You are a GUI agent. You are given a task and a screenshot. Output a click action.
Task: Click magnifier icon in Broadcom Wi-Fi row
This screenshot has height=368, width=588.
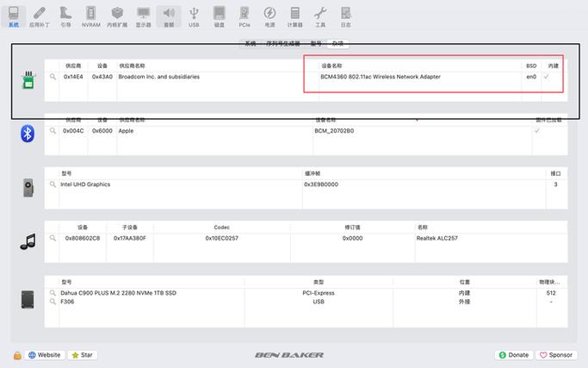[53, 77]
